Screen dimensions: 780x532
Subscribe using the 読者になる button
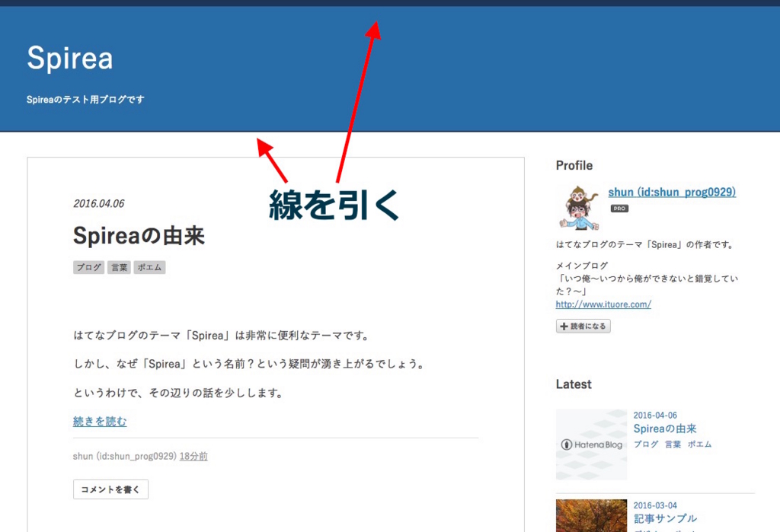(583, 327)
